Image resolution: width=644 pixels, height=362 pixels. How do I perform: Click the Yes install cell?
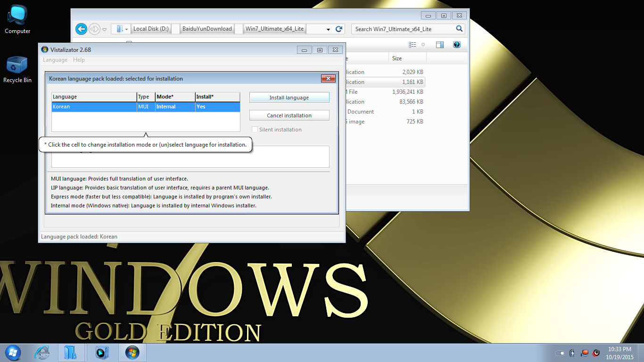pos(217,107)
